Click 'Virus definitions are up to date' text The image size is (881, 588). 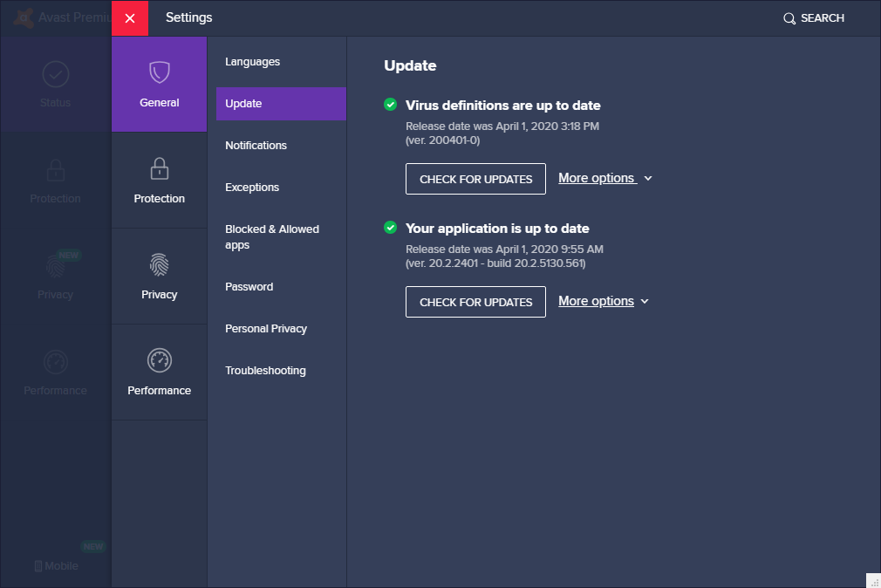(502, 105)
